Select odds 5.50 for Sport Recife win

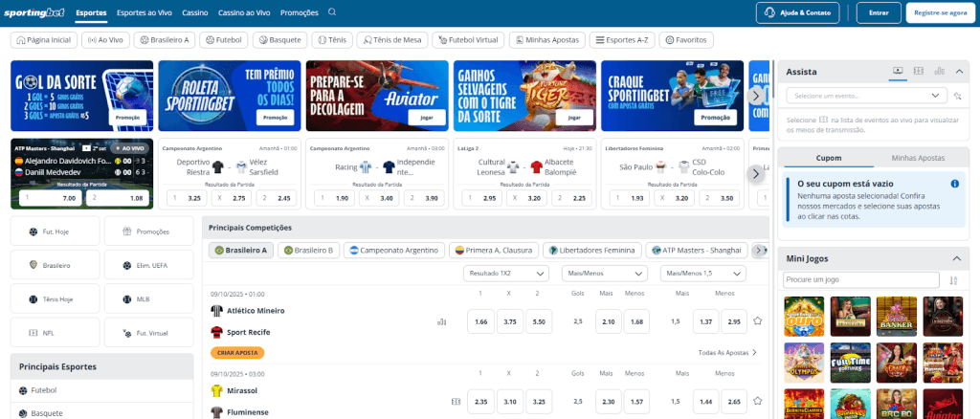tap(539, 321)
